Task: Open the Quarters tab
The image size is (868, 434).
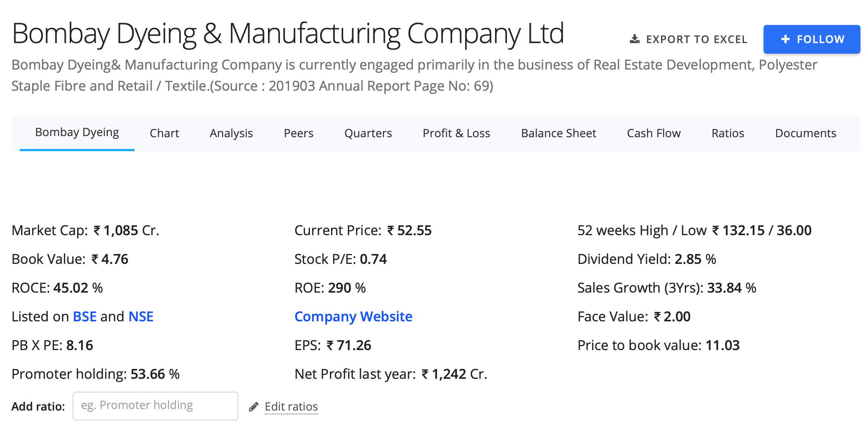Action: click(368, 133)
